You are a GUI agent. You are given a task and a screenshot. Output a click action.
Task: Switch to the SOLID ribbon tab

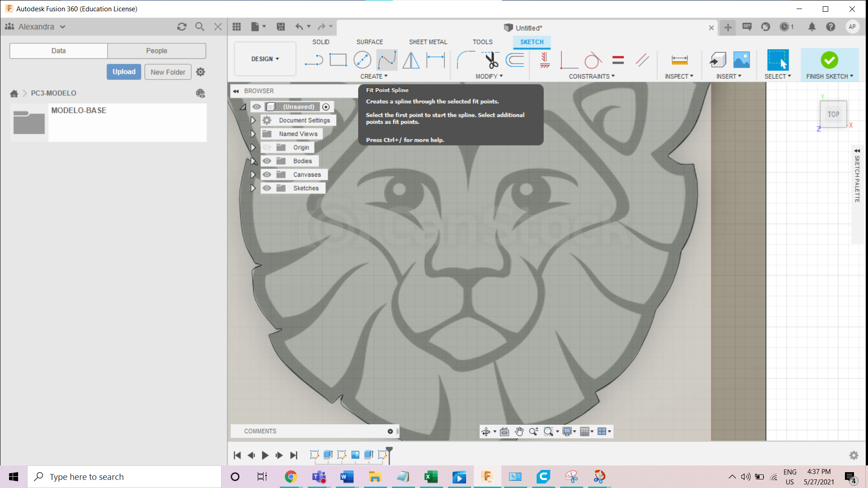click(x=321, y=42)
